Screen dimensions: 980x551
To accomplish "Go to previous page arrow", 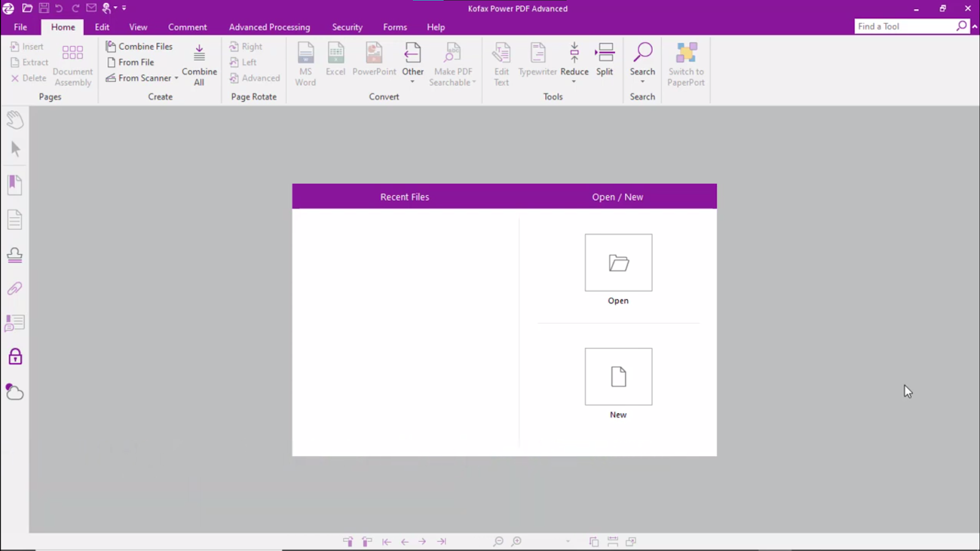I will [405, 542].
